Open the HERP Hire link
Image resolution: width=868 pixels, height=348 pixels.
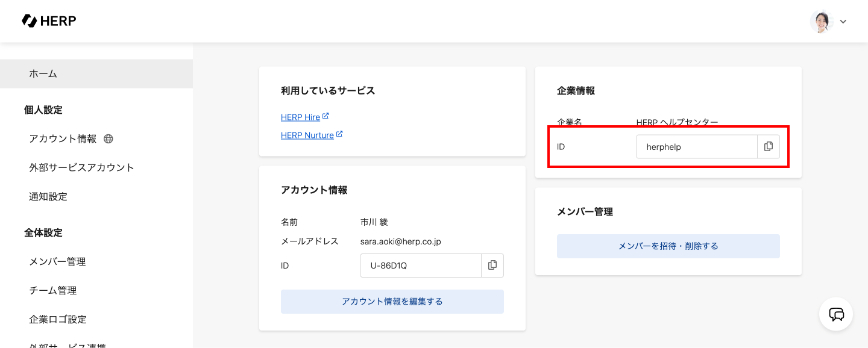pyautogui.click(x=300, y=117)
